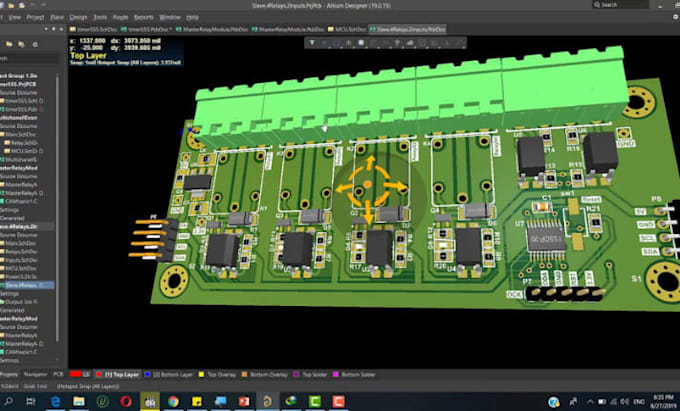Open Task View from taskbar
680x411 pixels.
click(x=31, y=401)
